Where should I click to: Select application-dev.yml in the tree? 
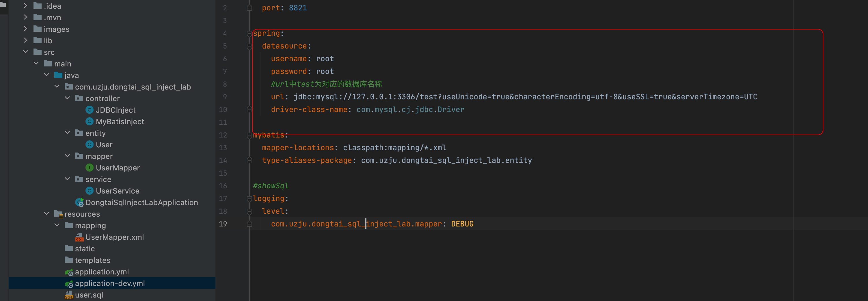110,283
